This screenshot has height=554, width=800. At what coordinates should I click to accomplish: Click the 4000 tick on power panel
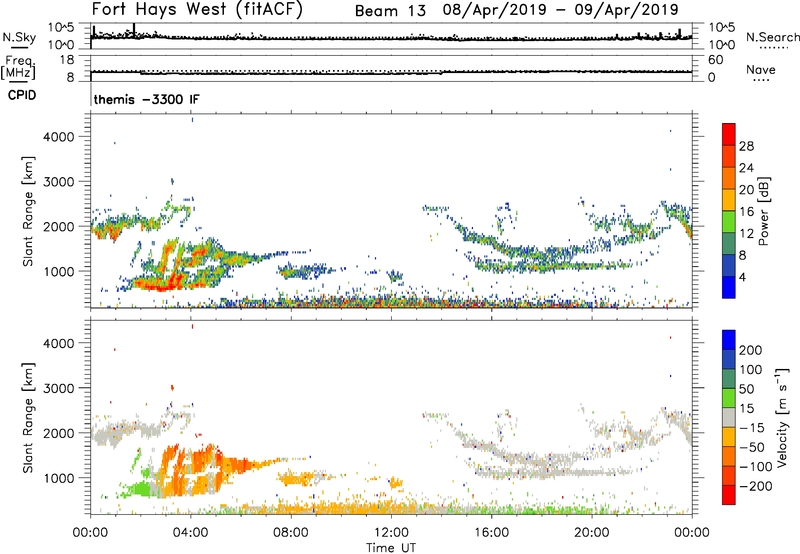coord(59,137)
